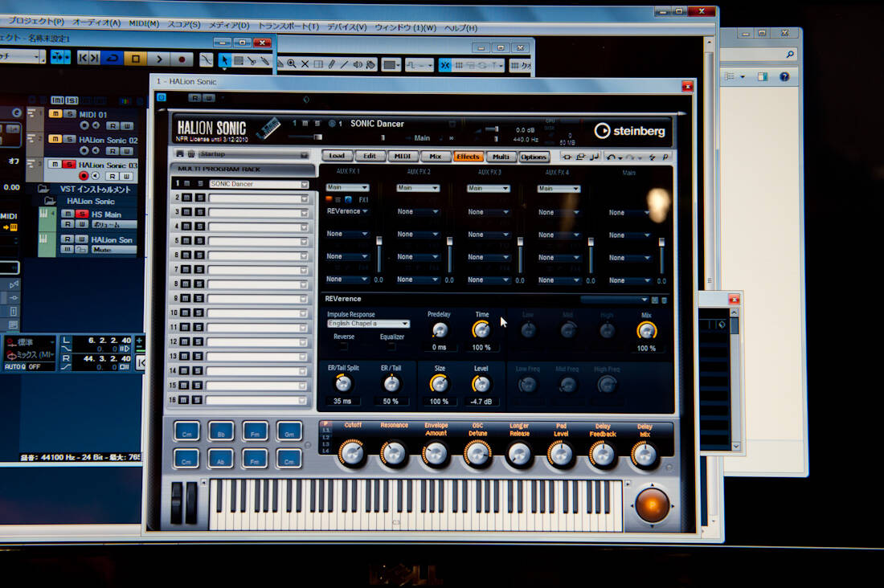Unsolo the HALion Sonic 03 track
884x588 pixels.
[x=69, y=164]
